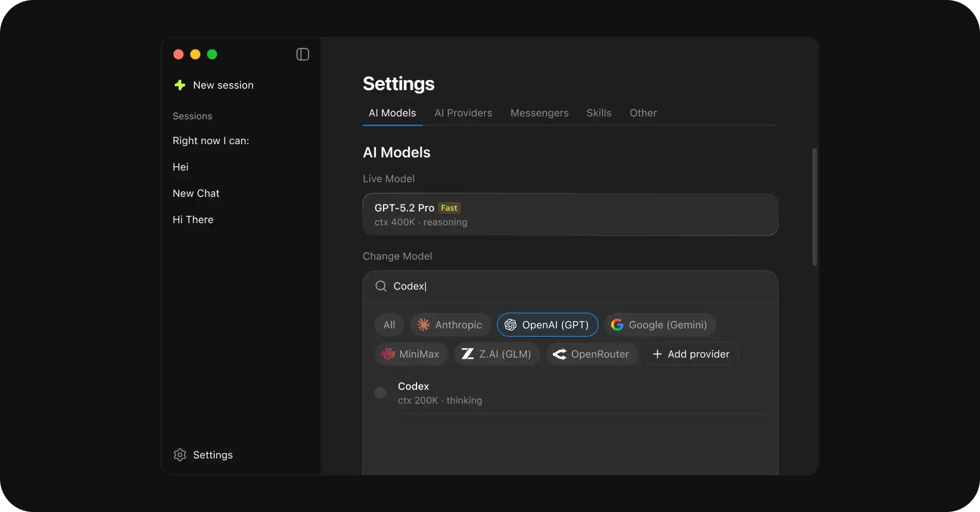This screenshot has width=980, height=512.
Task: Open the Other tab
Action: click(643, 113)
